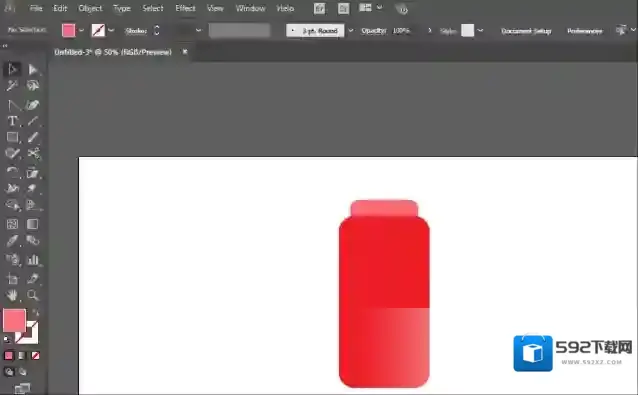
Task: Click the GPU performance rocket icon
Action: (x=402, y=9)
